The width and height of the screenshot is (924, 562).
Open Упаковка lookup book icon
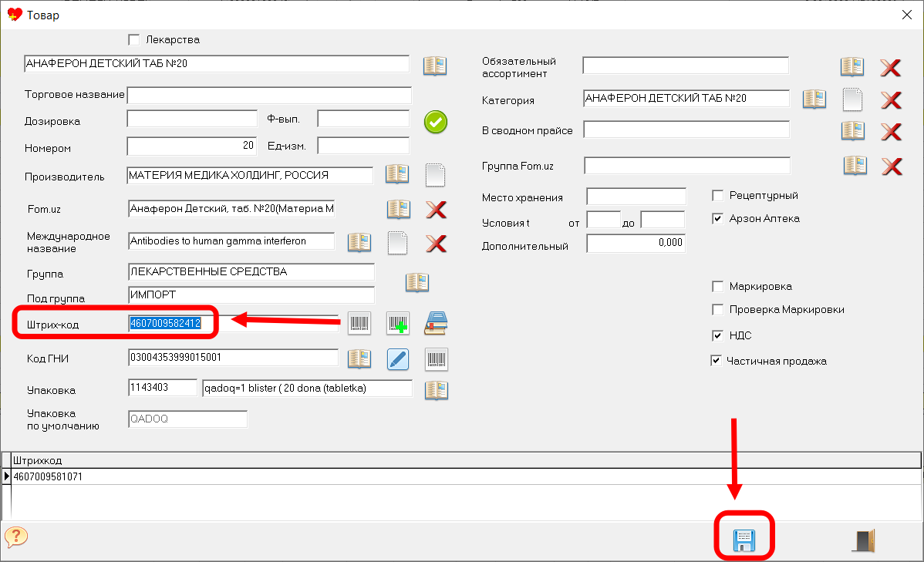tap(437, 390)
